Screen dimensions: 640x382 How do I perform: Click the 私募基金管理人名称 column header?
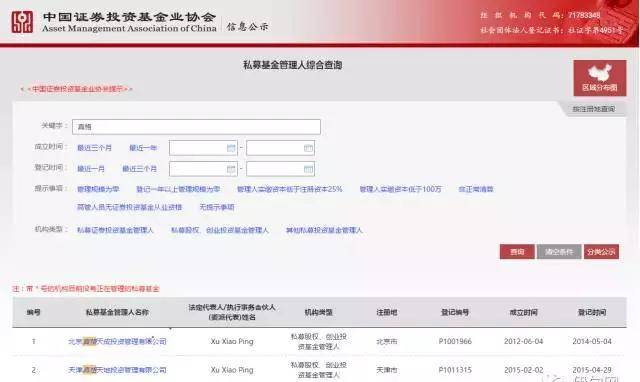pos(117,312)
